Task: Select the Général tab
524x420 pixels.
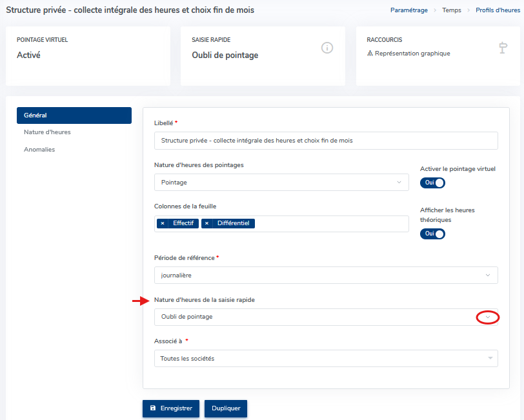Action: coord(74,115)
